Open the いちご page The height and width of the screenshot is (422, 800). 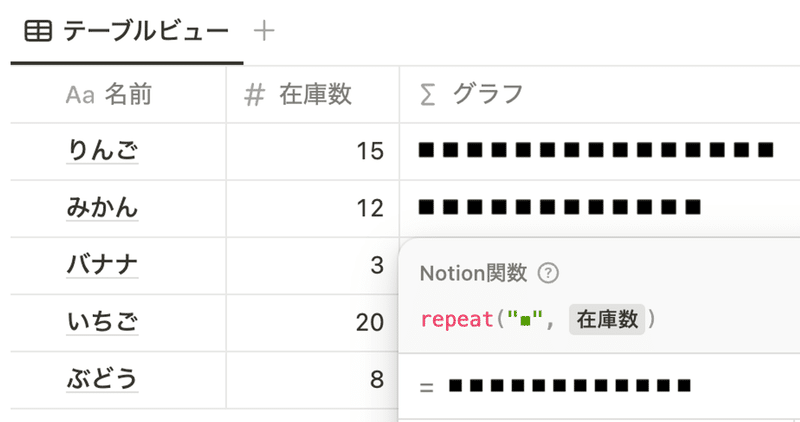pos(103,322)
